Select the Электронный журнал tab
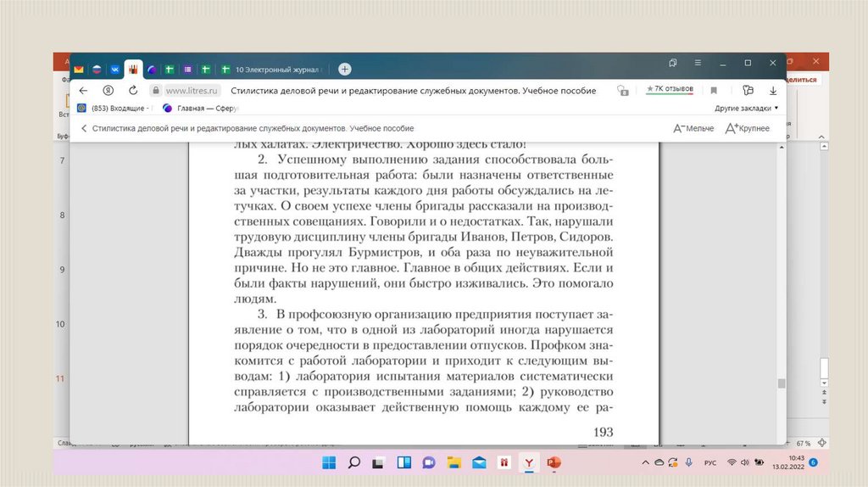The height and width of the screenshot is (487, 868). [x=271, y=69]
